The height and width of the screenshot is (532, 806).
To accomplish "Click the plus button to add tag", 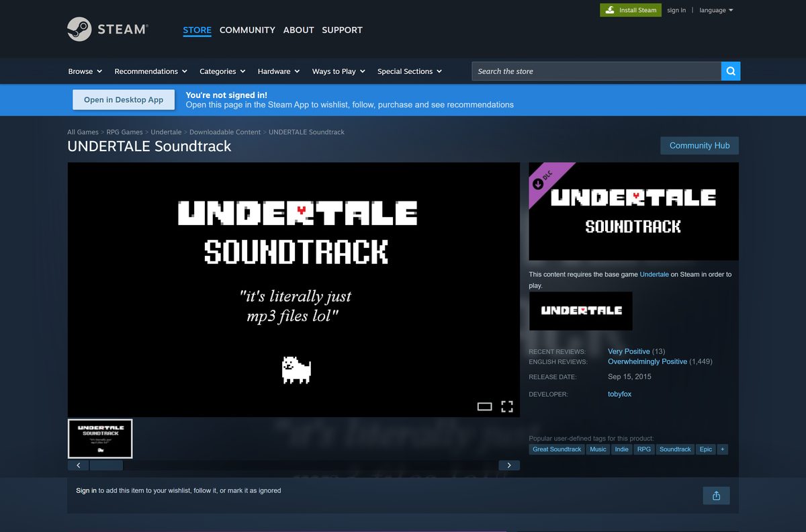I will [722, 449].
